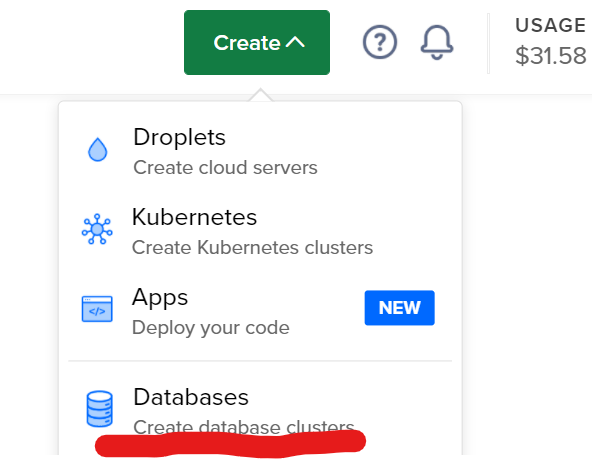592x459 pixels.
Task: Select Apps from the Create menu
Action: 260,311
